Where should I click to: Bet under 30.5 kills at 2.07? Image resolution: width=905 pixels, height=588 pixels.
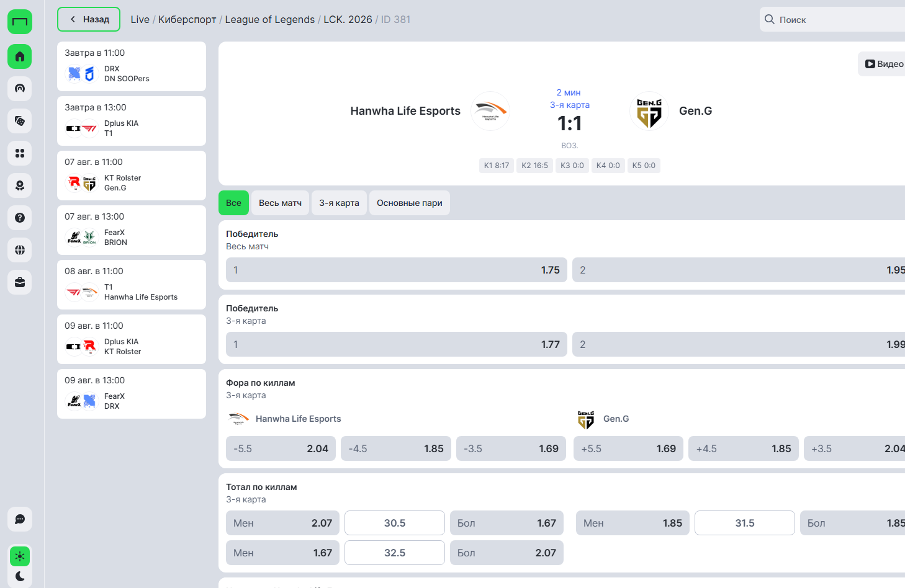tap(282, 523)
